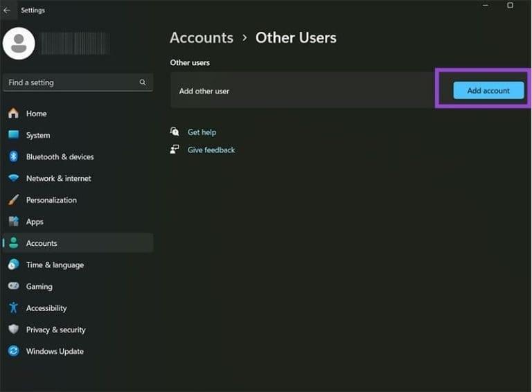Screen dimensions: 532x392
Task: Open the Get help link
Action: click(x=202, y=132)
